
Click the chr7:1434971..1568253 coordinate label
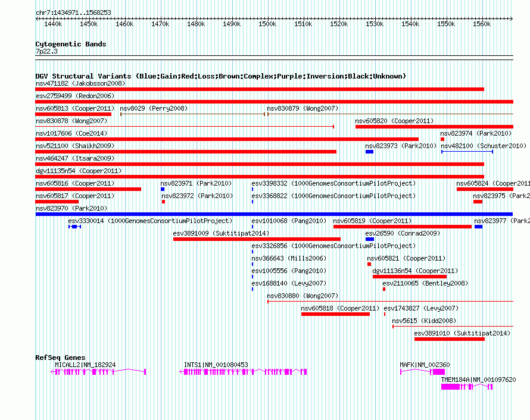point(73,12)
